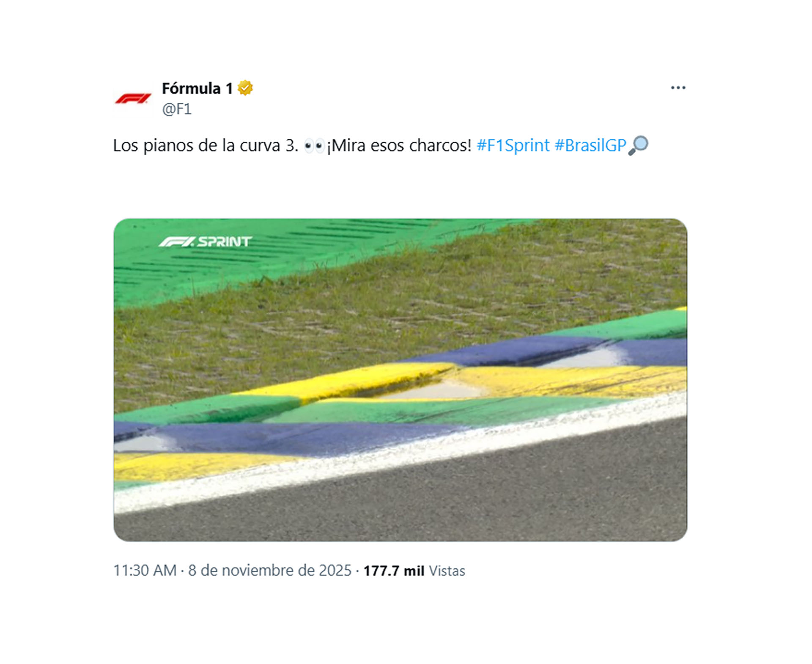Open the three-dot more options menu
This screenshot has width=812, height=664.
[x=678, y=88]
